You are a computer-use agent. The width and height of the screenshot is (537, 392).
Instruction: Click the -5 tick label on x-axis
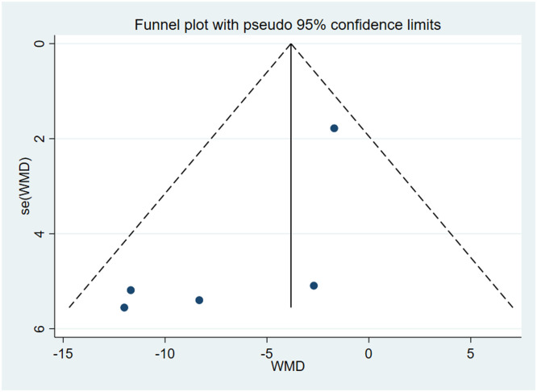coord(267,355)
